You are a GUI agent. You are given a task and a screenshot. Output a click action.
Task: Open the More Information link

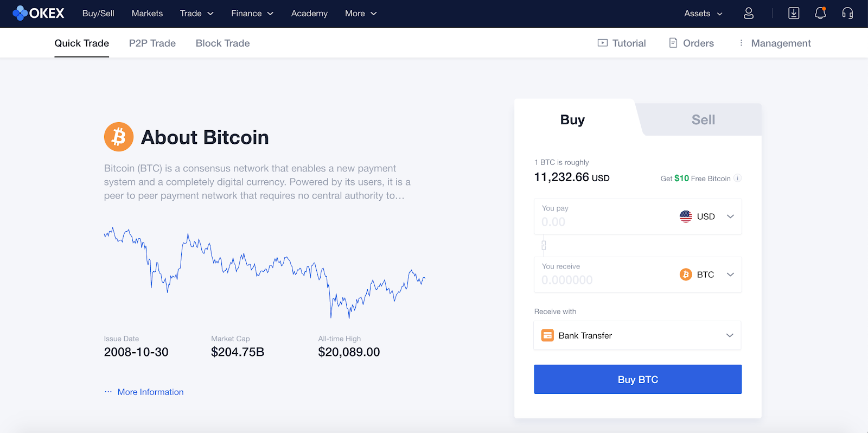click(150, 392)
